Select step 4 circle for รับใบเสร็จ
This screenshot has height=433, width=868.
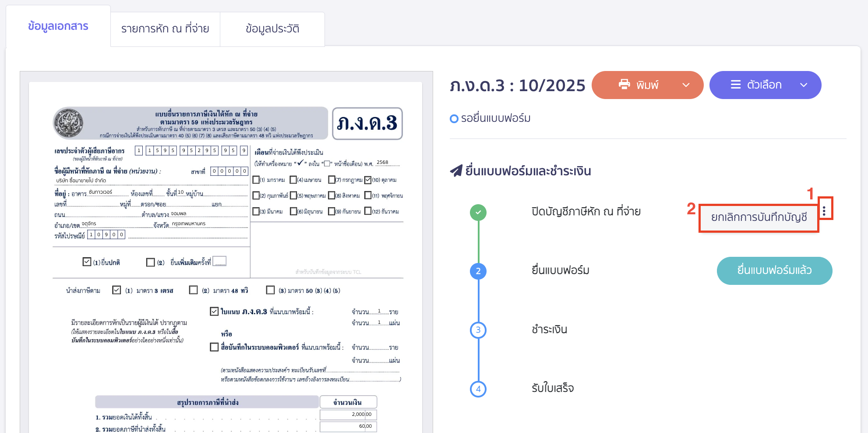point(478,389)
